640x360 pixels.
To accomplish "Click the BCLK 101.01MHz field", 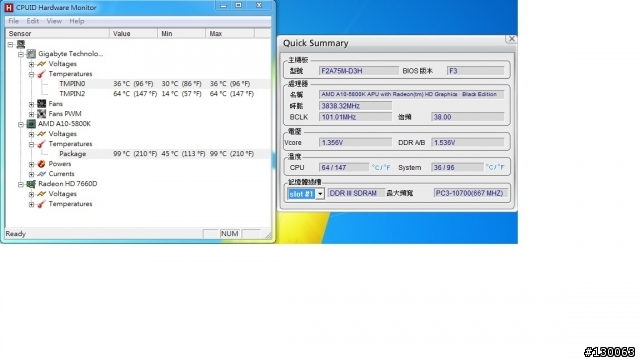I will [355, 117].
